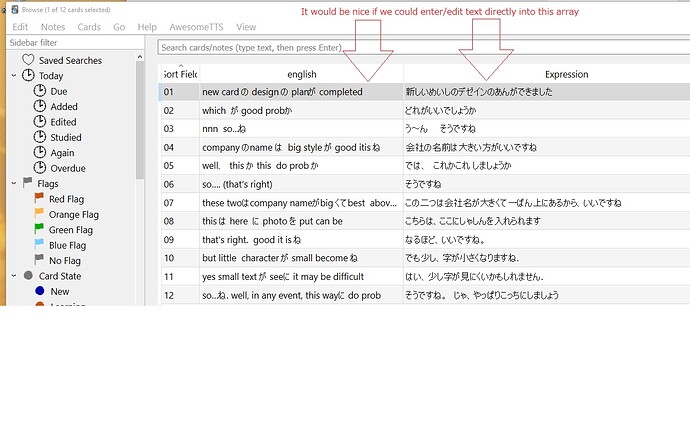
Task: Select the Expression cell "そうですね" in row 06
Action: click(547, 184)
